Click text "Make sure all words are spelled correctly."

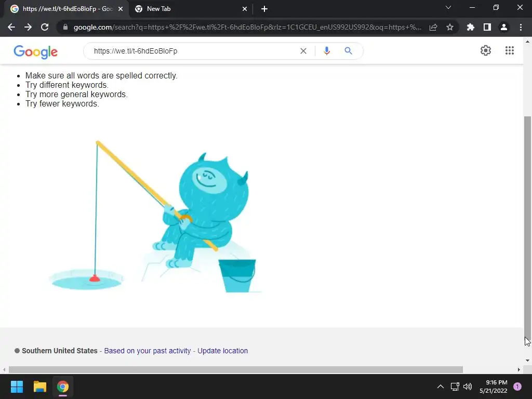(x=101, y=75)
